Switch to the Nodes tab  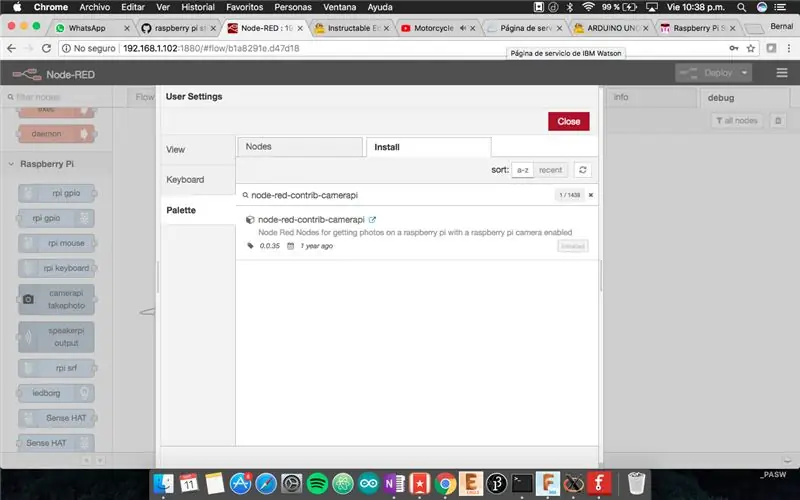click(300, 147)
